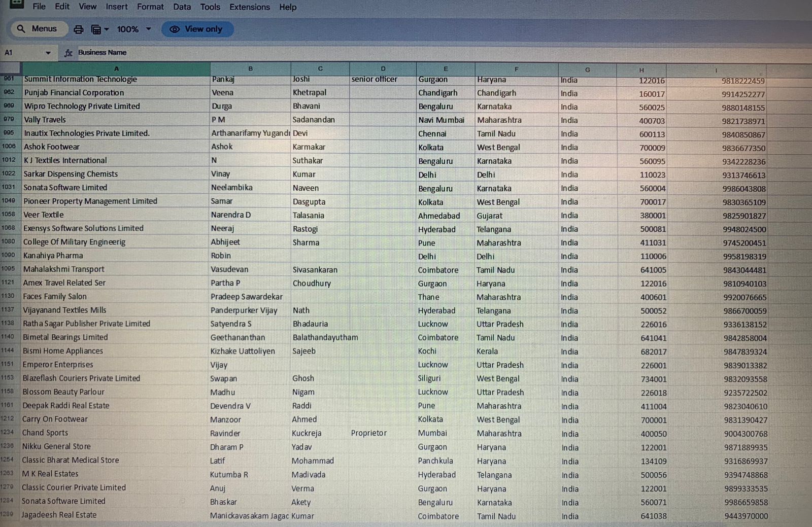Click the Proprietor cell

point(369,433)
